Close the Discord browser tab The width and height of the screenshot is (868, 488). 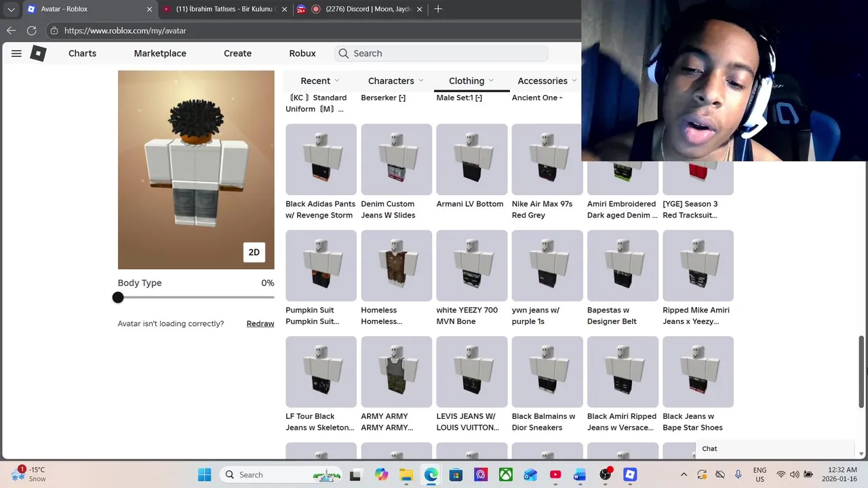420,9
